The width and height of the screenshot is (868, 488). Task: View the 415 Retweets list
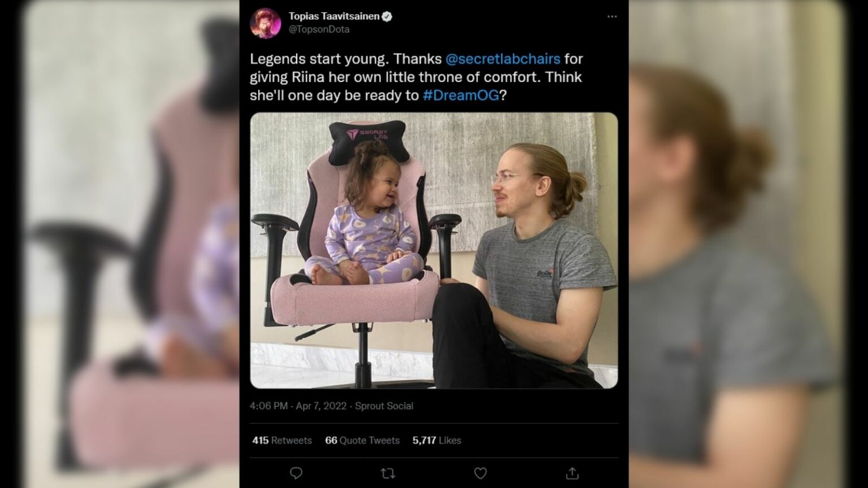pos(282,441)
